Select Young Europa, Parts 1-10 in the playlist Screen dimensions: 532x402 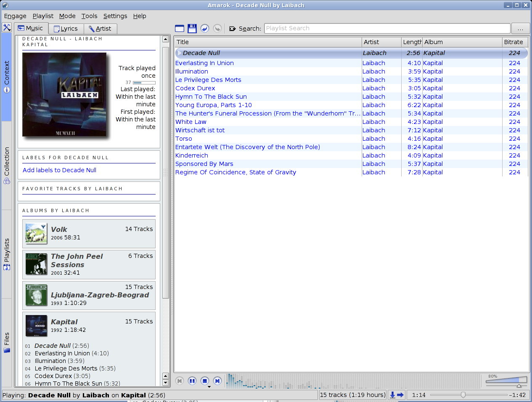pos(351,105)
